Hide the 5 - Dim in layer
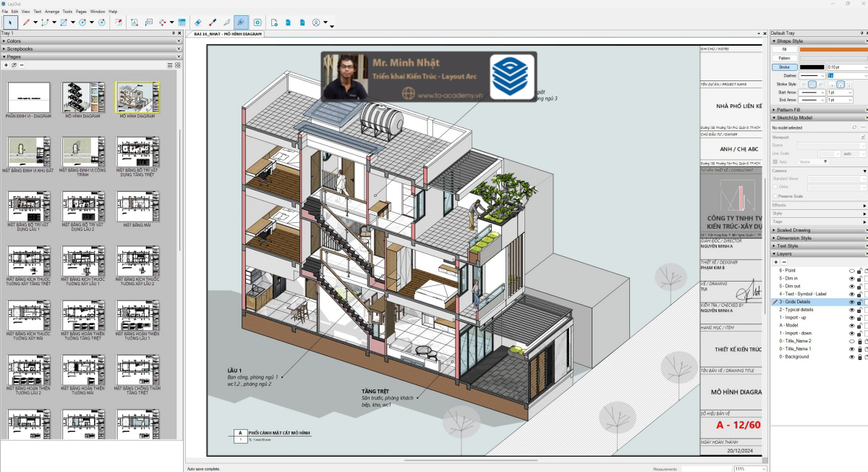868x472 pixels. [x=852, y=279]
